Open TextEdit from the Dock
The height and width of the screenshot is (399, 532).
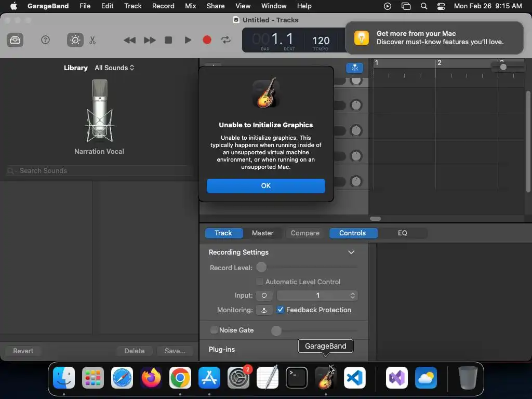pyautogui.click(x=268, y=377)
